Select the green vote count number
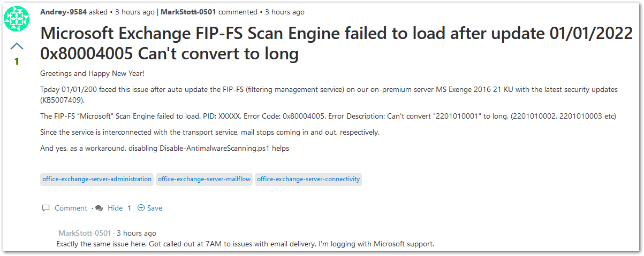Screen dimensions: 644x256 point(16,61)
